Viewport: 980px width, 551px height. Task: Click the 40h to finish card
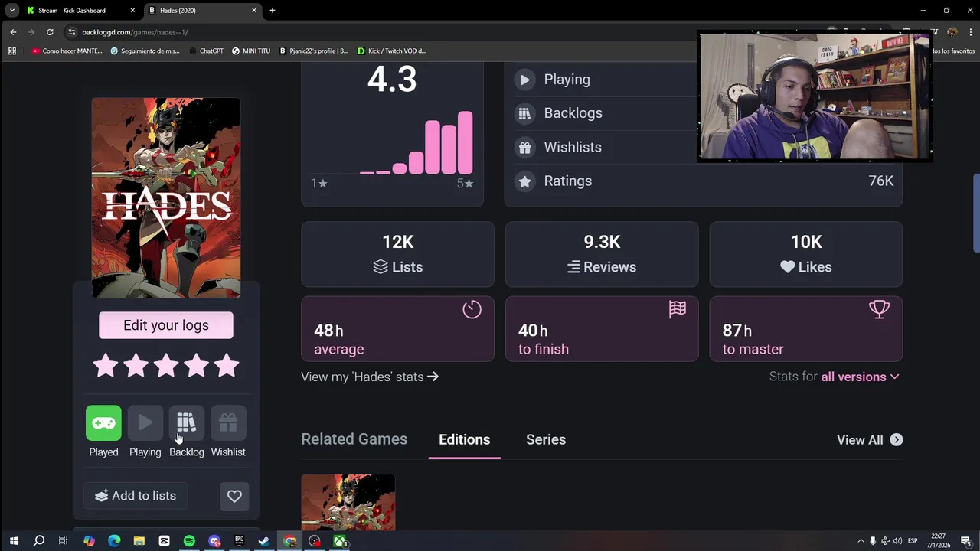click(602, 329)
